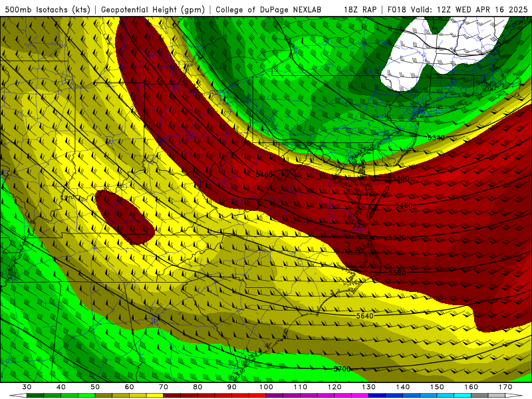The height and width of the screenshot is (399, 532).
Task: Click the bright yellow swatch in the color bar
Action: tap(155, 396)
